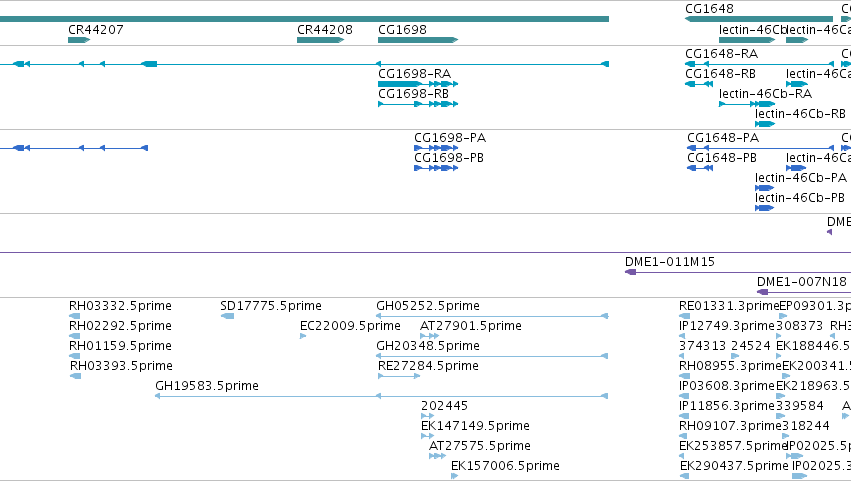Select the CG1698 gene bar
The image size is (851, 481).
[418, 40]
